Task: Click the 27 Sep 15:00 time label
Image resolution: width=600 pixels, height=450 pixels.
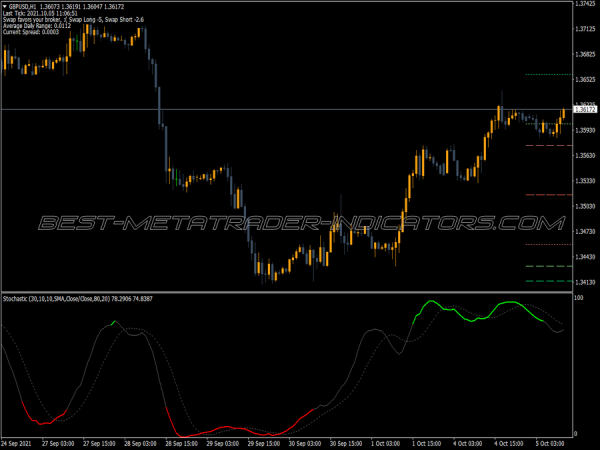Action: [99, 443]
